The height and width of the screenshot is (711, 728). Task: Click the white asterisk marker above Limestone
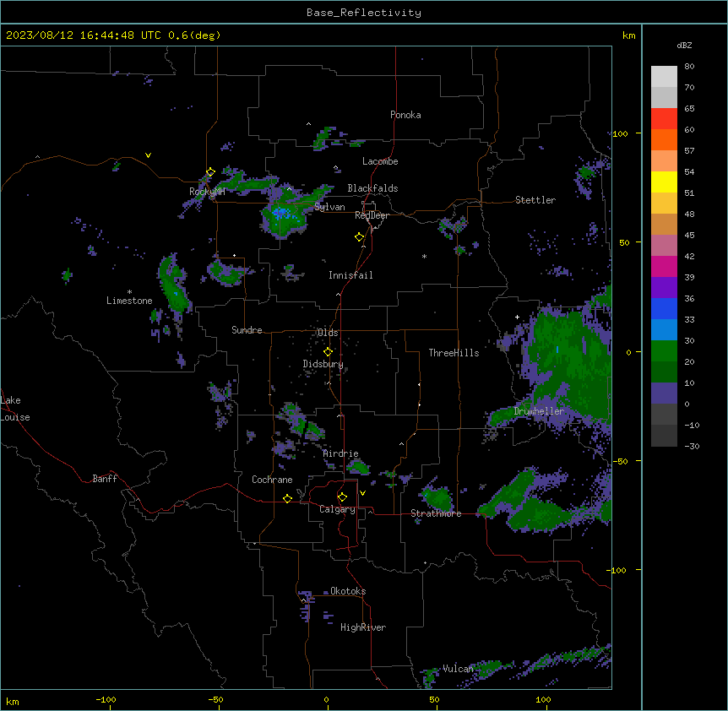pos(129,292)
